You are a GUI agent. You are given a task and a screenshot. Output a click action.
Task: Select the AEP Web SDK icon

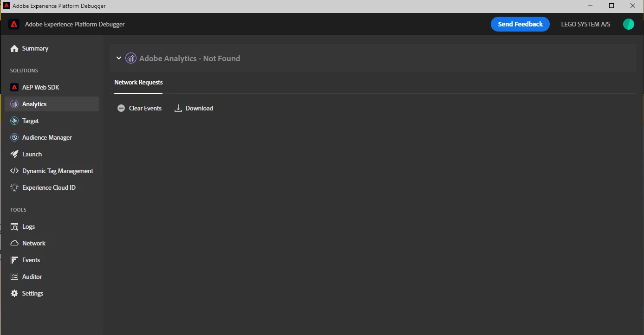point(14,87)
